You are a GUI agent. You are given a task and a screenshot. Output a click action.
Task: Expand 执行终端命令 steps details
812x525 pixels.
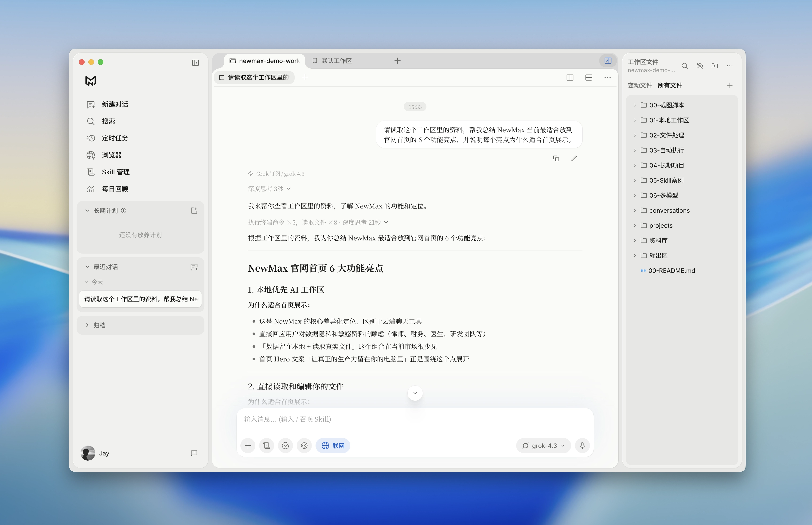pyautogui.click(x=318, y=222)
